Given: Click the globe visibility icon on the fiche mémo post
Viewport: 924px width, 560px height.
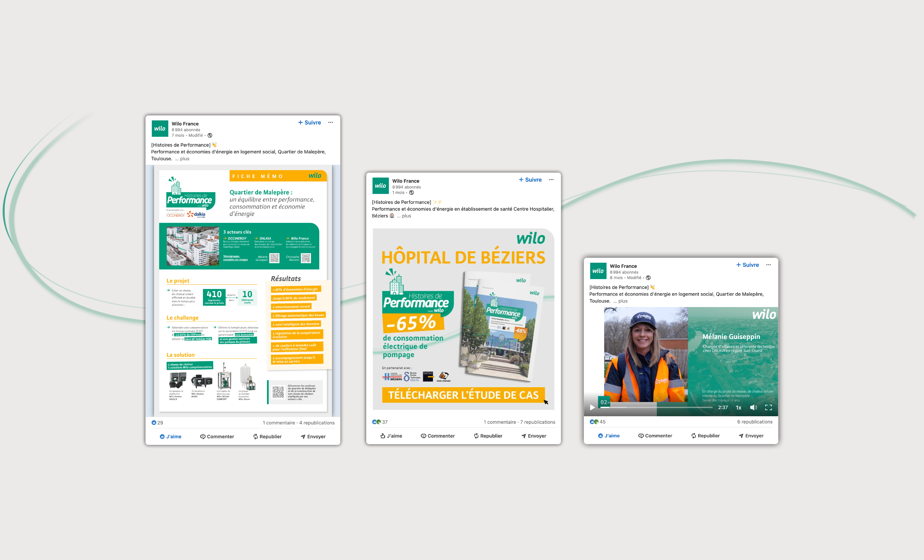Looking at the screenshot, I should point(210,135).
